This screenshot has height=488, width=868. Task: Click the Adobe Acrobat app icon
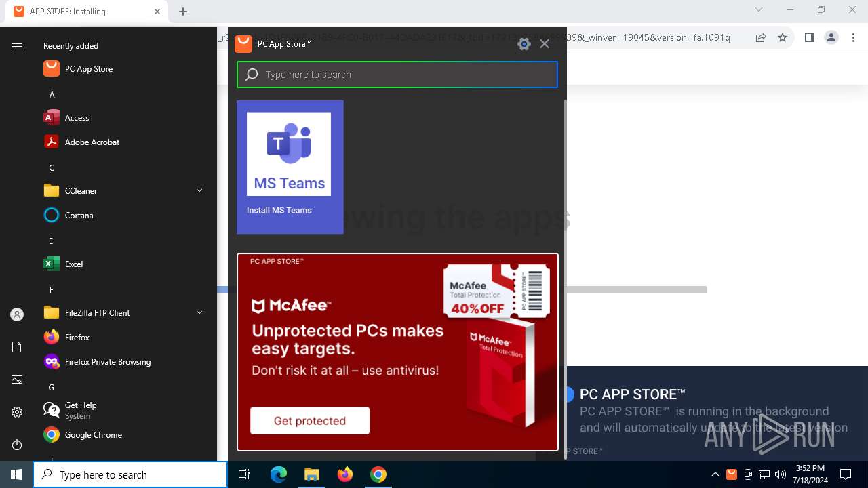[52, 142]
